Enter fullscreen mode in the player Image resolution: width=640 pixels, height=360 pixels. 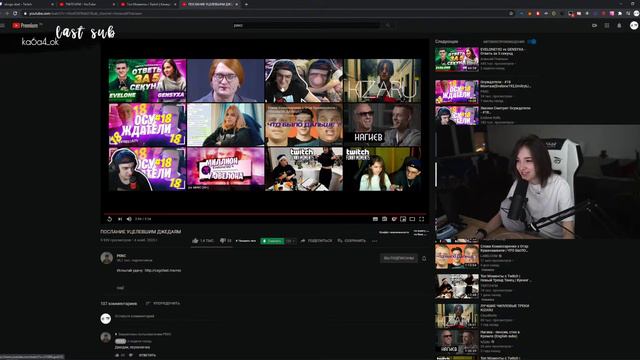(x=422, y=219)
